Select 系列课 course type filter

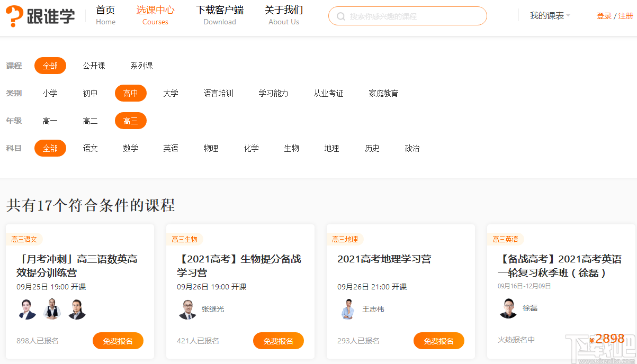pos(142,66)
